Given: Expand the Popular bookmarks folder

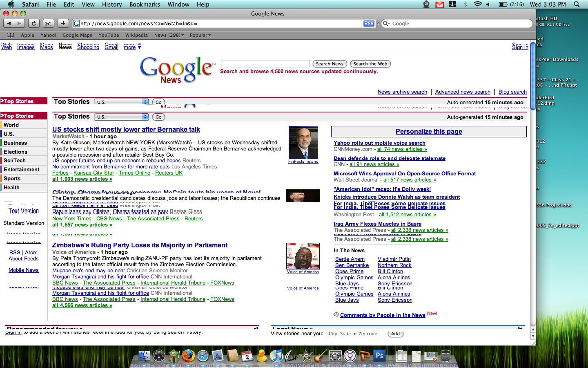Looking at the screenshot, I should (x=200, y=35).
